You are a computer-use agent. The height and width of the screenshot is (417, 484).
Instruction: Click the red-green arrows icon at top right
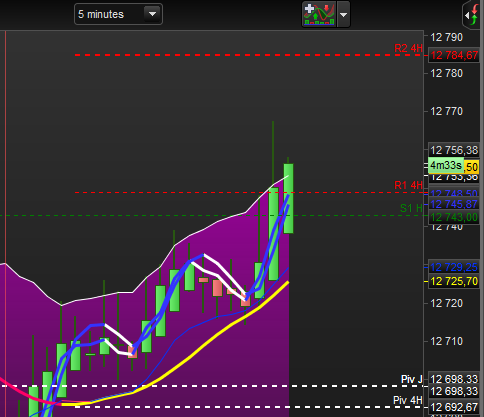[474, 15]
